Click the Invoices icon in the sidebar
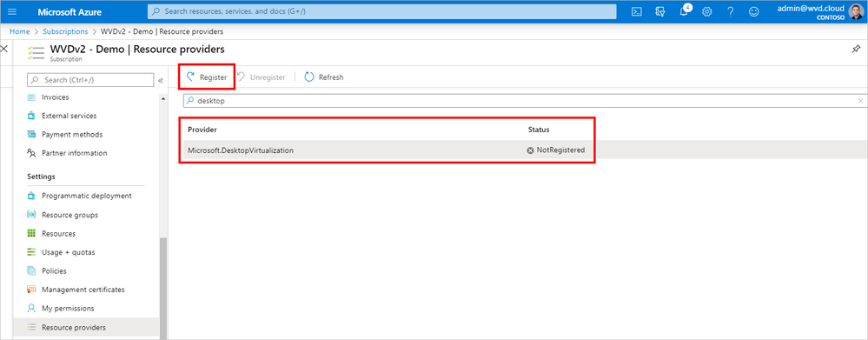This screenshot has width=868, height=340. pos(31,97)
